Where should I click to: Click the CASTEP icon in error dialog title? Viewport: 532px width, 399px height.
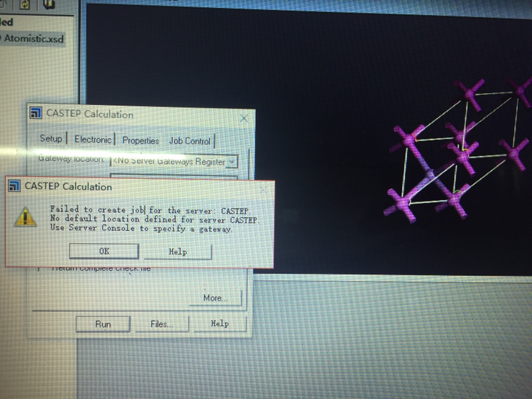coord(14,186)
